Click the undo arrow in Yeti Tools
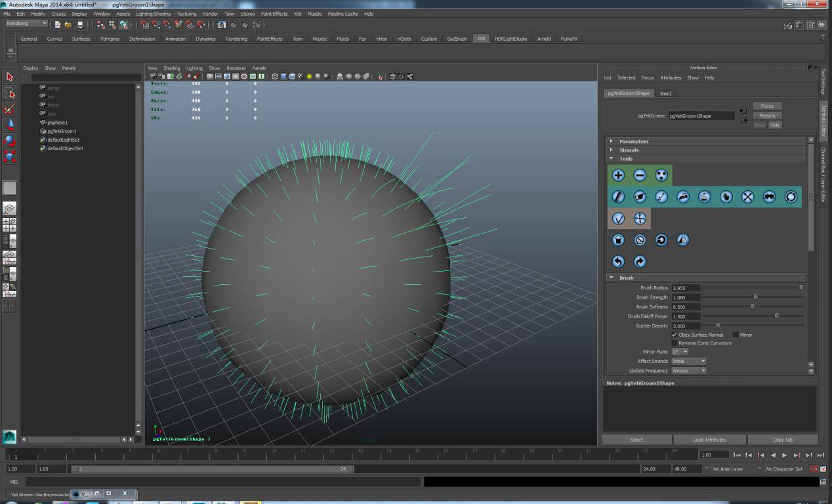This screenshot has height=504, width=832. click(618, 262)
